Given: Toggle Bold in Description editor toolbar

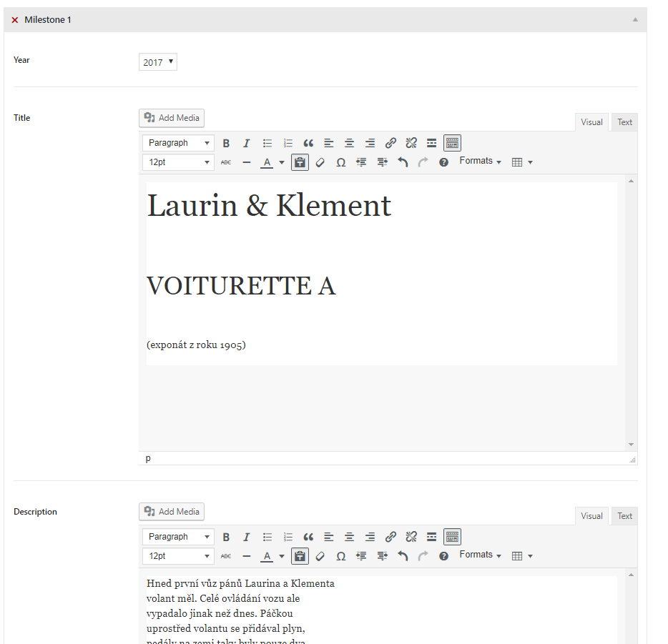Looking at the screenshot, I should pyautogui.click(x=226, y=537).
